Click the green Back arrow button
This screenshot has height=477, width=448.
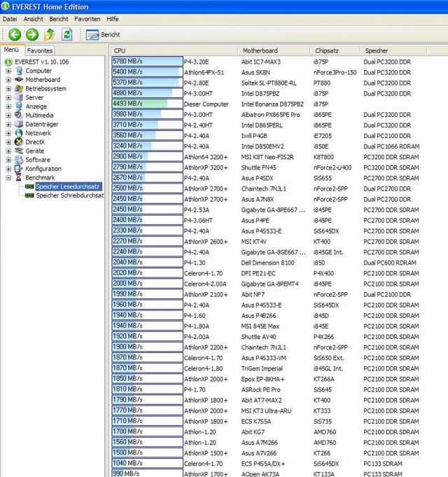tap(15, 34)
